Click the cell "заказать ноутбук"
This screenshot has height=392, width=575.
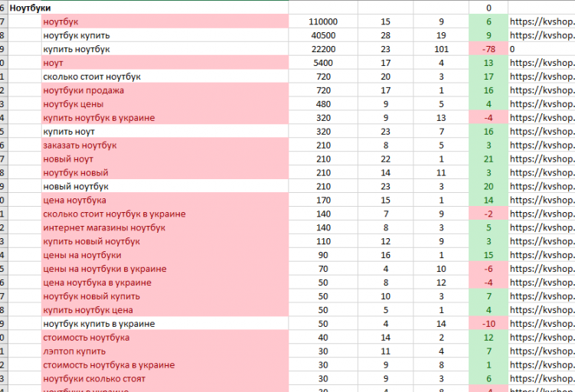point(165,145)
